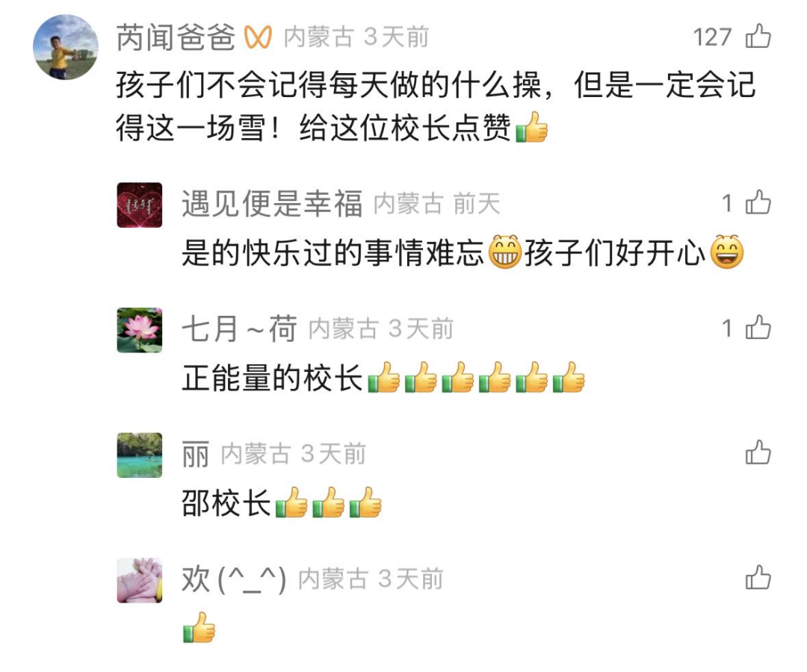Open the hands avatar of 欢 (^_^)
Screen dimensions: 807x672
pos(140,580)
